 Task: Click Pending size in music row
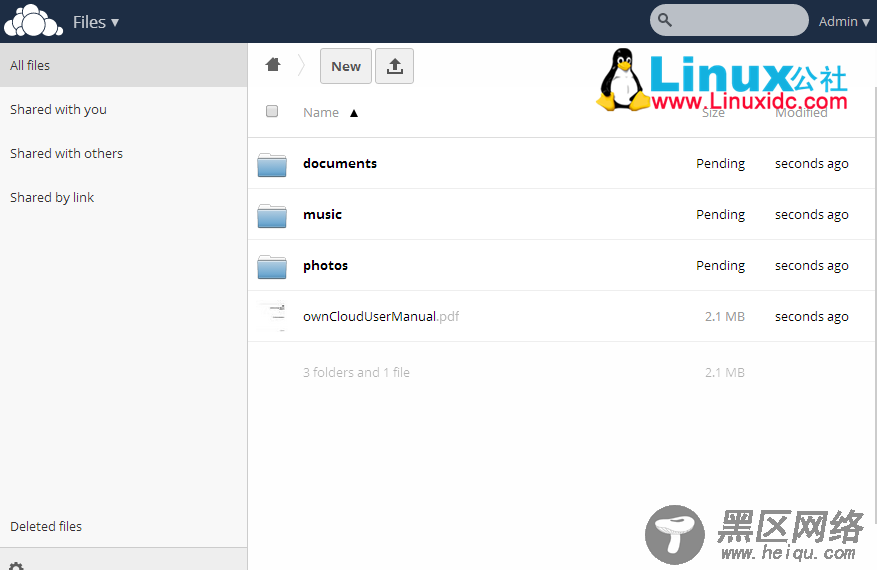click(720, 215)
